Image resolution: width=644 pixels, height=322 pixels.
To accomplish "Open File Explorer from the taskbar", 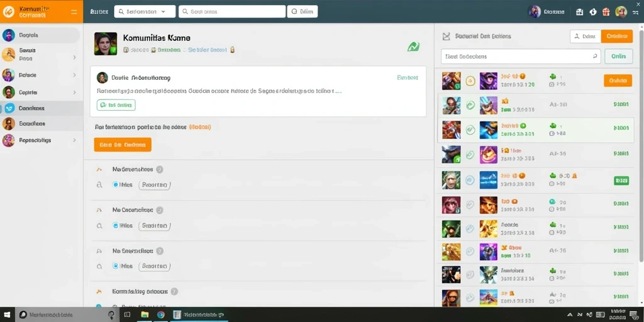I will pos(145,314).
